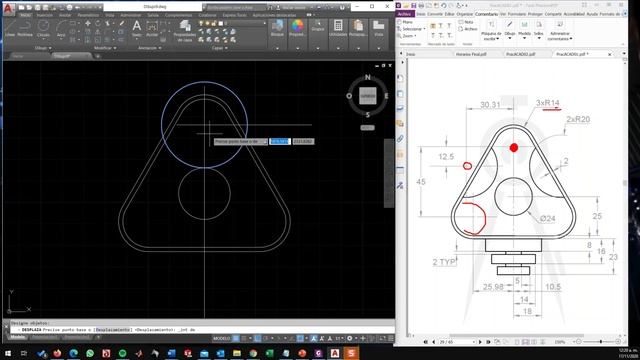Open the page thumbnails panel in Foxit sidebar
The height and width of the screenshot is (360, 640).
[x=400, y=94]
